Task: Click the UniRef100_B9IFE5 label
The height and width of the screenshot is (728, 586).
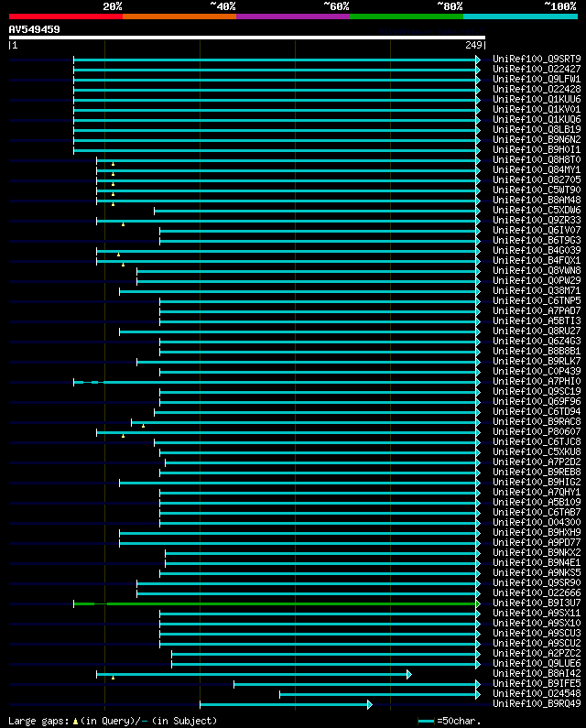Action: click(537, 683)
